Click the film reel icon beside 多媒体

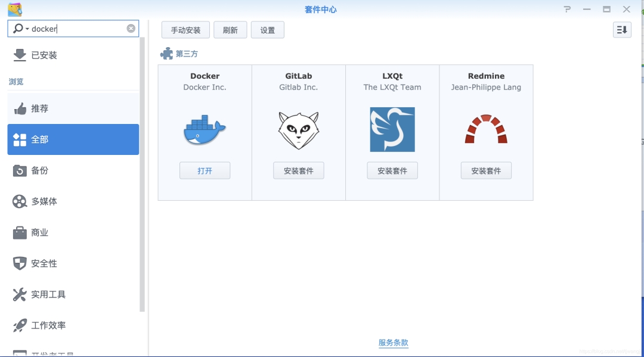pos(20,201)
